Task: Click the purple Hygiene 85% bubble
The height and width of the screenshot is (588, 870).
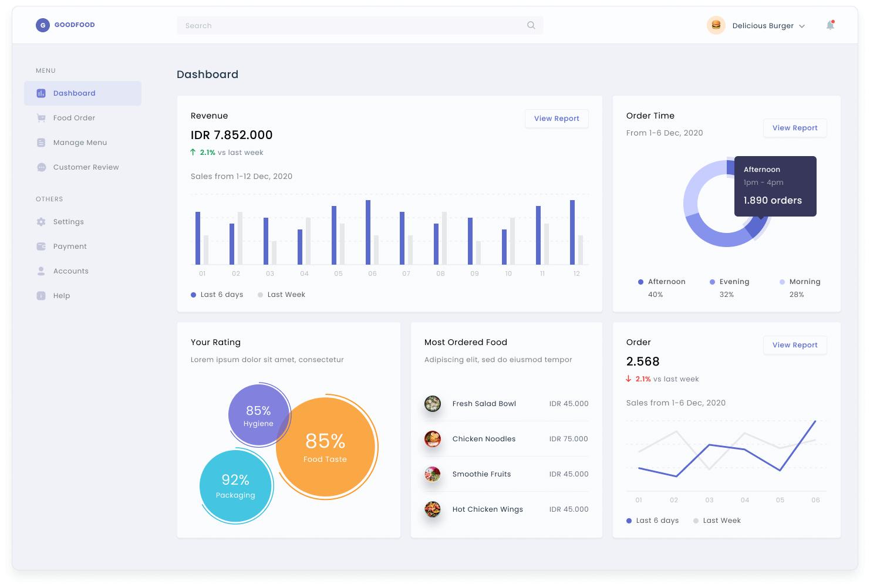Action: (258, 415)
